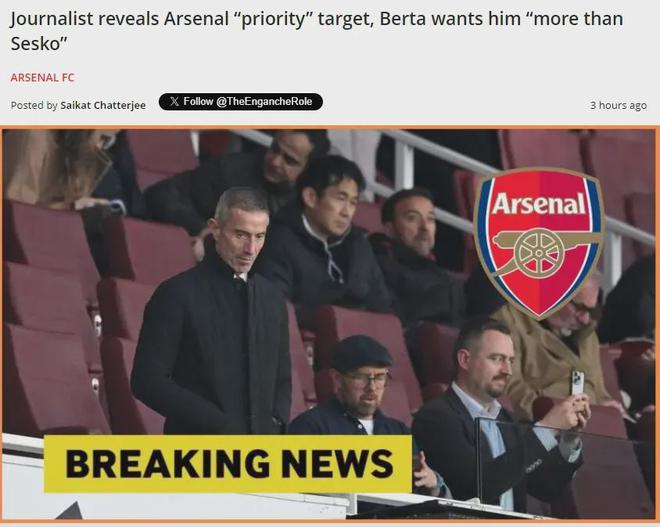Open author Saikat Chatterjee's profile link
This screenshot has height=527, width=660.
[x=103, y=105]
